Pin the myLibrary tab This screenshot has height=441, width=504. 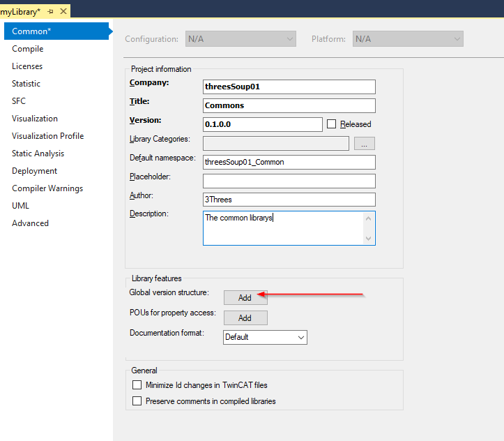(50, 12)
